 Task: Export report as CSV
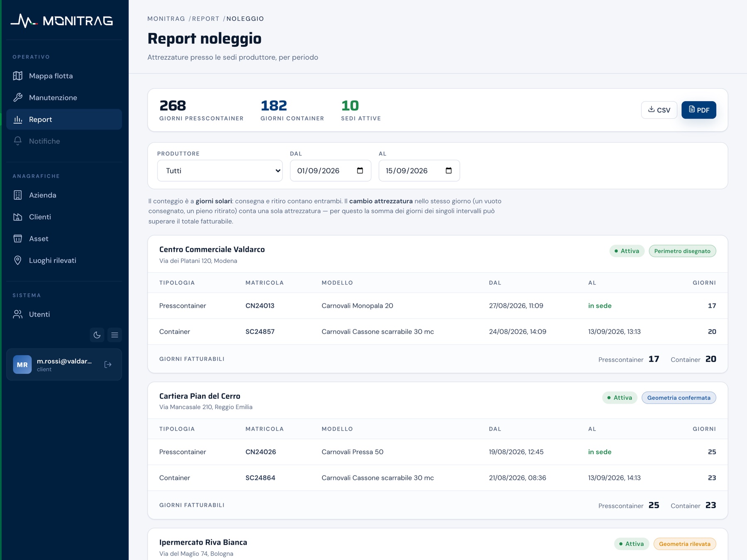point(659,110)
